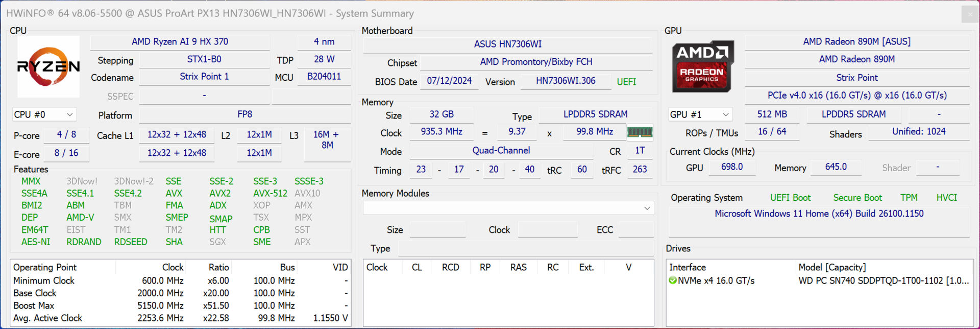Viewport: 980px width, 329px height.
Task: Open the CPU #0 selector dropdown
Action: tap(44, 114)
